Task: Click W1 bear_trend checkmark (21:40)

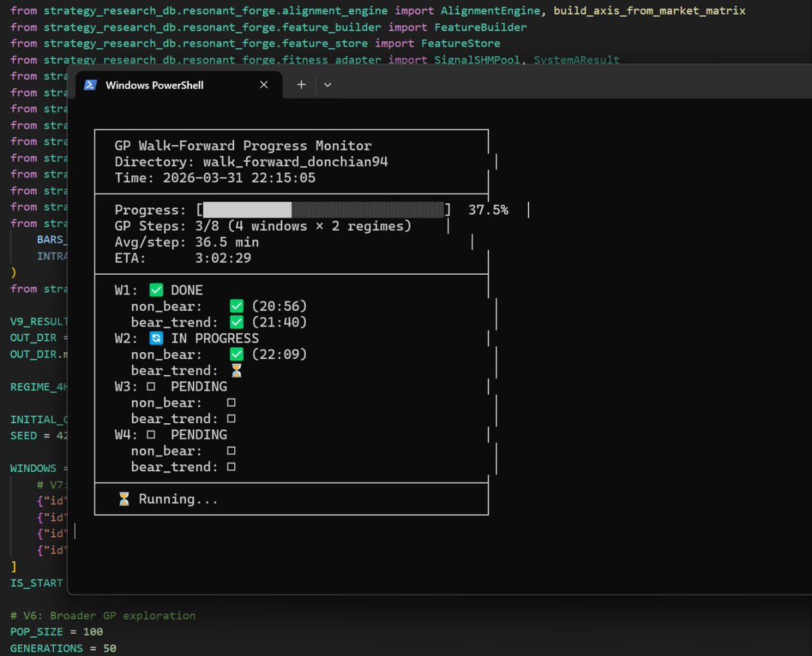Action: pos(236,322)
